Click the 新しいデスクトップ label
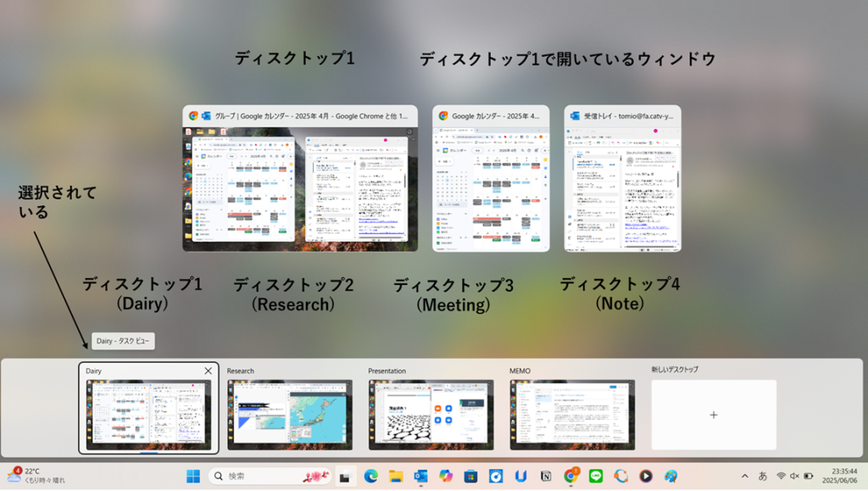 675,369
